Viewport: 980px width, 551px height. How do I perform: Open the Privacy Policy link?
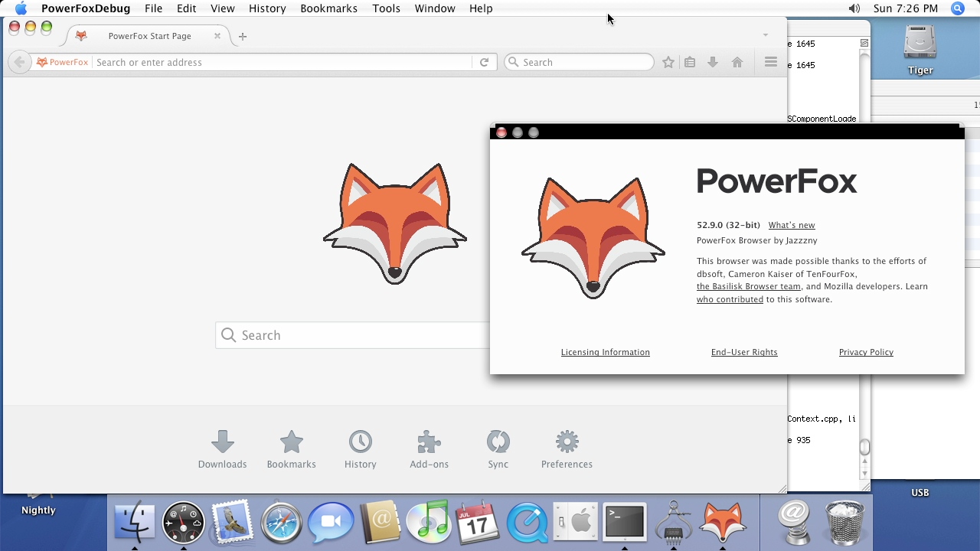pos(866,352)
